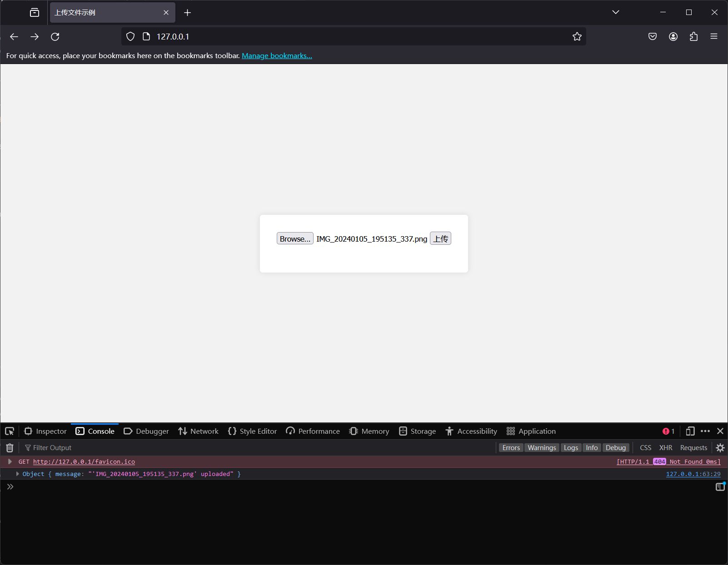Switch to the Network tab
This screenshot has width=728, height=565.
click(x=198, y=431)
